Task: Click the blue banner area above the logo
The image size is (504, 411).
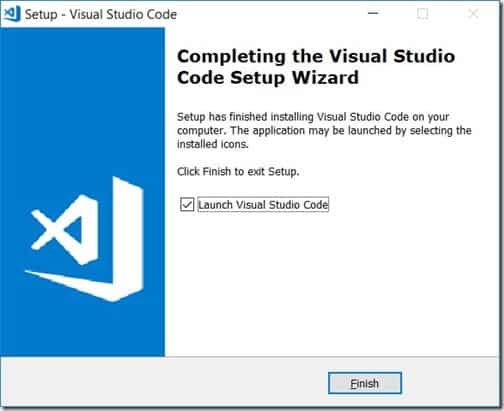Action: tap(82, 100)
